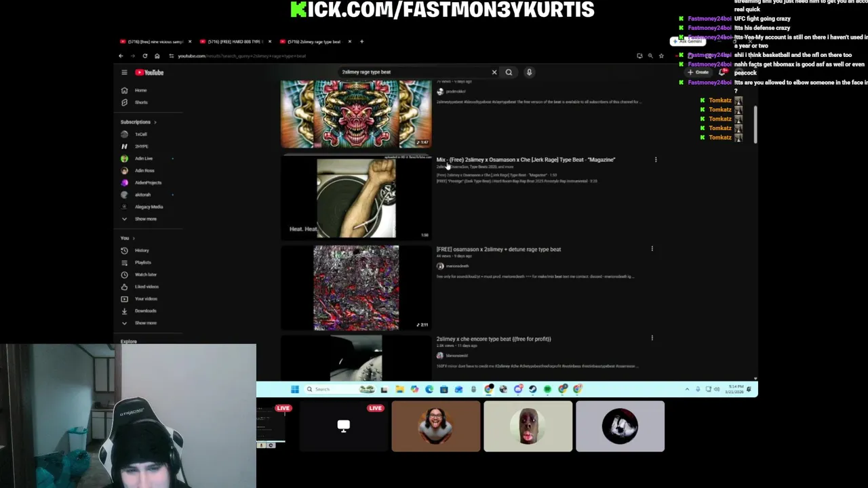Image resolution: width=868 pixels, height=488 pixels.
Task: Click the YouTube logo
Action: point(149,73)
